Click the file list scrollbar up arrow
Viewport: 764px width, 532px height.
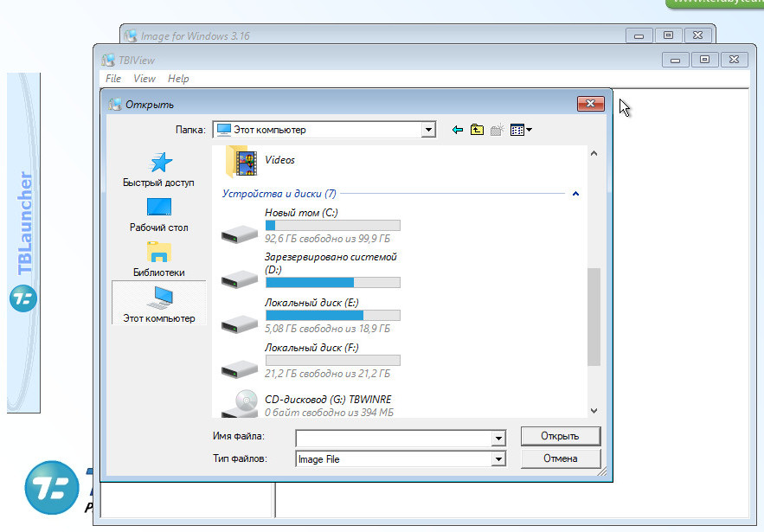tap(594, 153)
